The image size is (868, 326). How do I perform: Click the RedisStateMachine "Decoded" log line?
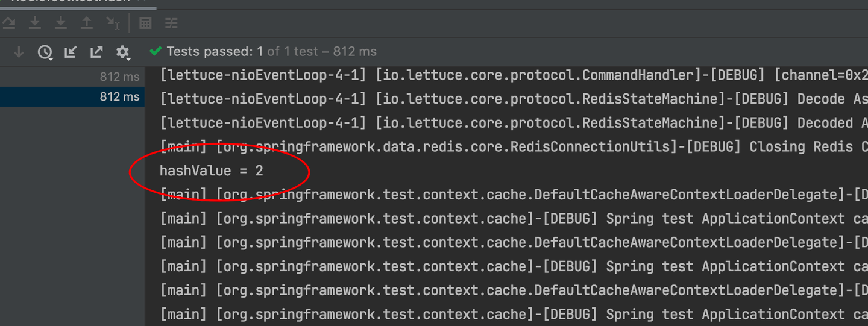pyautogui.click(x=512, y=123)
